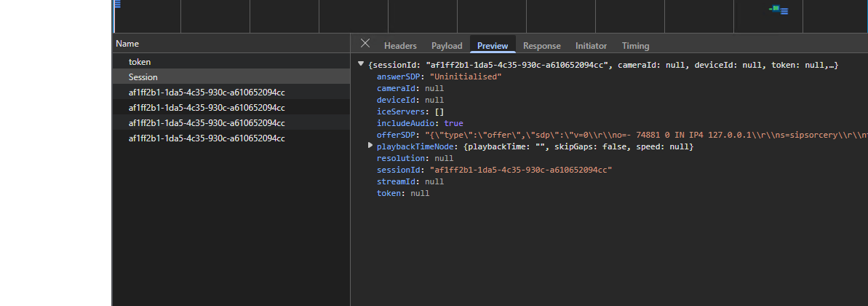The height and width of the screenshot is (306, 868).
Task: Select the Preview tab
Action: [493, 46]
